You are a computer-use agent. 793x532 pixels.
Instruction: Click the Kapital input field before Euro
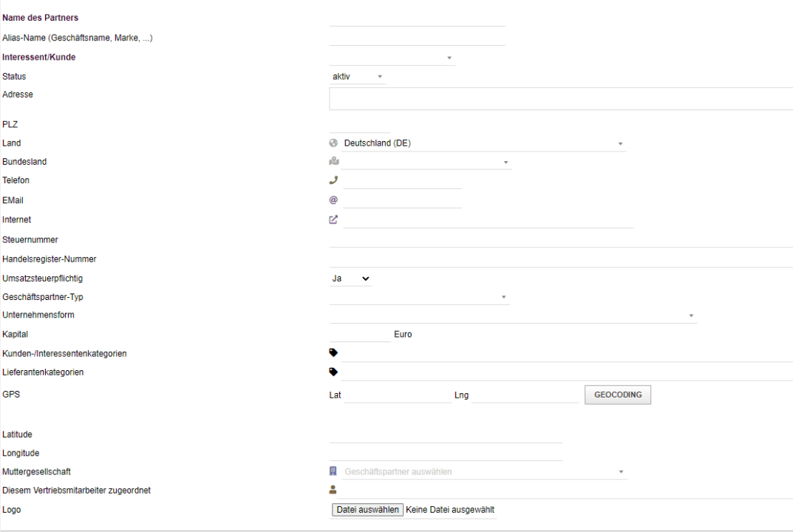click(360, 334)
